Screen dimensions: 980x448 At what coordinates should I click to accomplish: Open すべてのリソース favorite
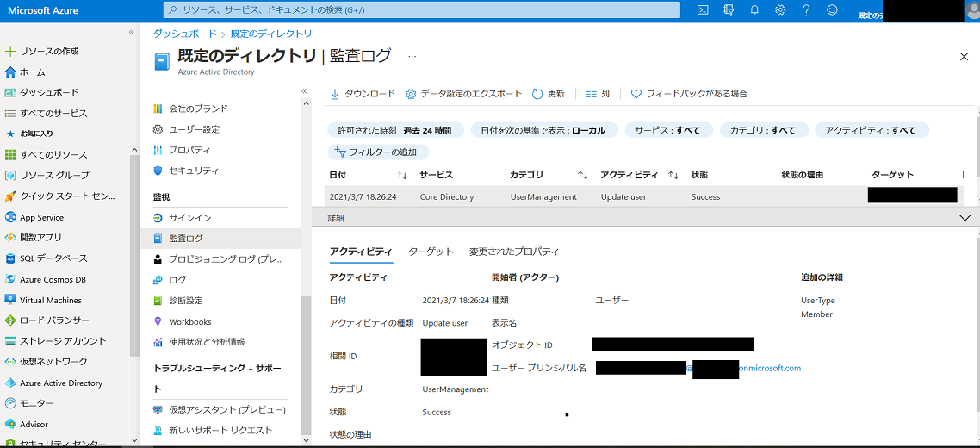point(46,154)
